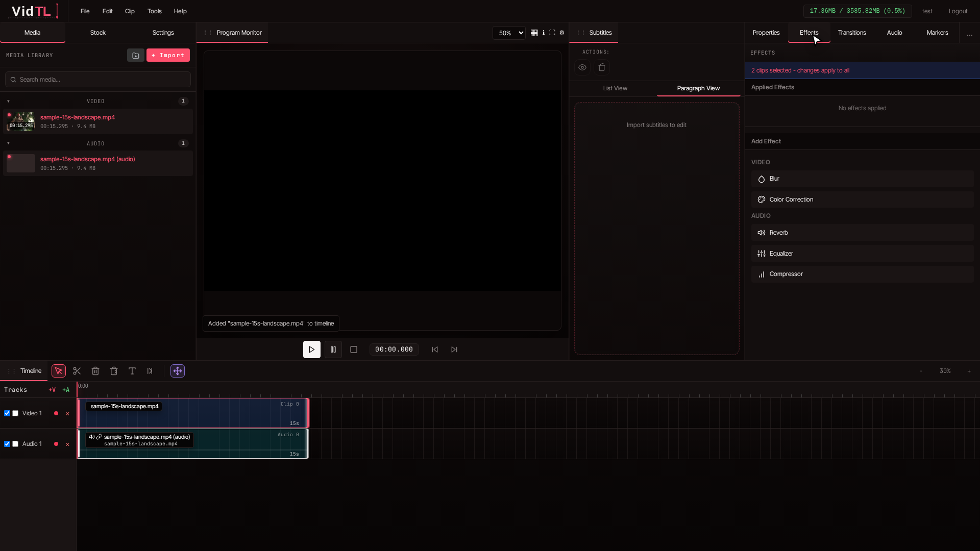
Task: Click the red record dot on Video 1
Action: [56, 413]
